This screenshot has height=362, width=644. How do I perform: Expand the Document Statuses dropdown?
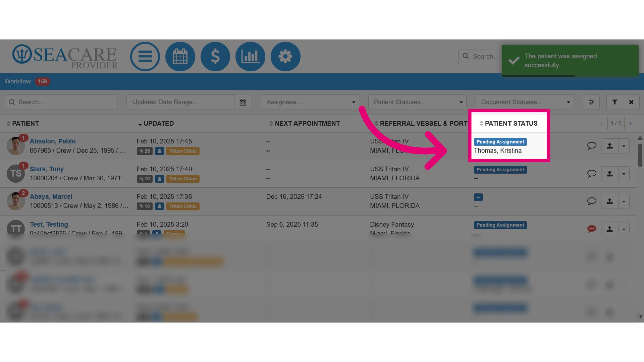pyautogui.click(x=525, y=102)
